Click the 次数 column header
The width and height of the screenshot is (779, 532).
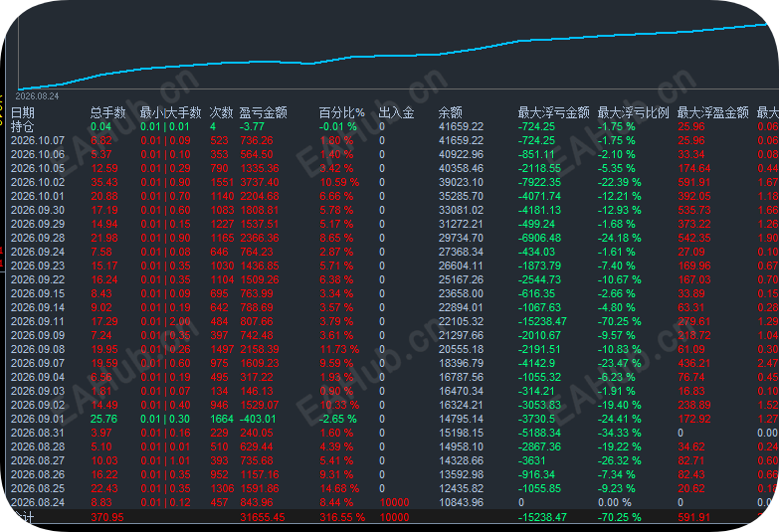point(221,112)
